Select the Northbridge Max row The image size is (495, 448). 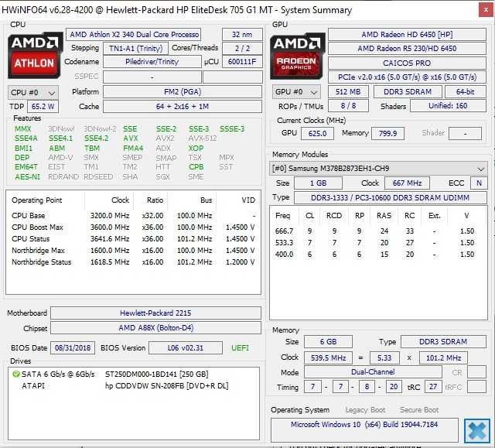[133, 251]
